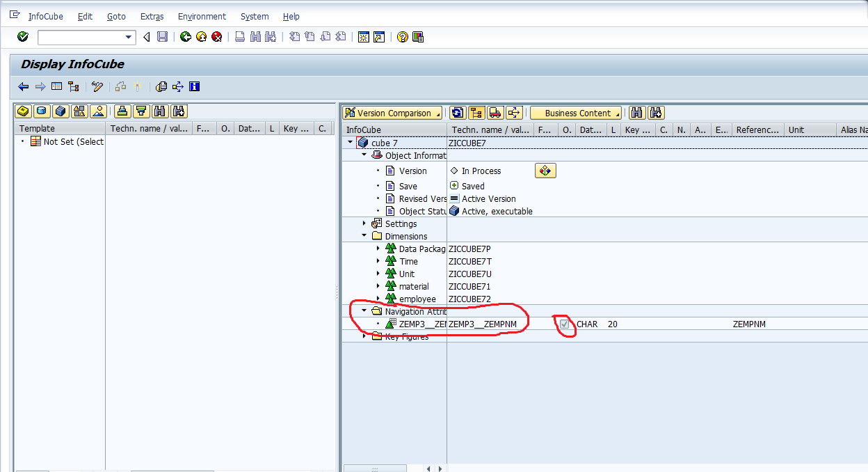Expand the Settings tree node
Viewport: 868px width, 472px height.
pos(364,223)
